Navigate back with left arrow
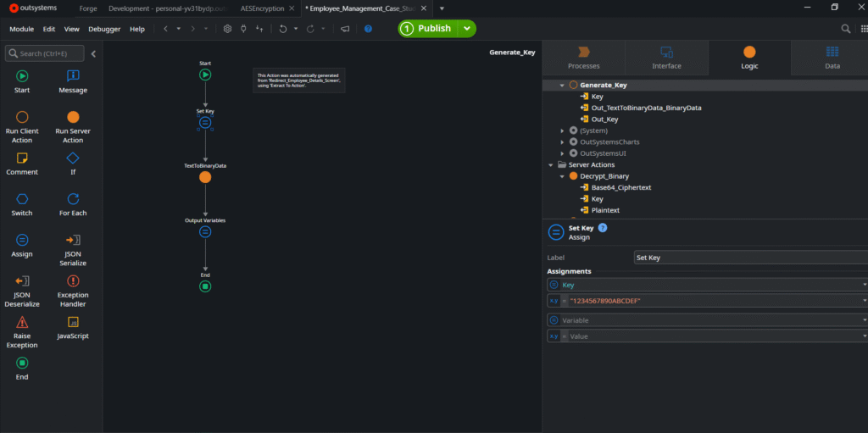The image size is (868, 433). (x=165, y=29)
